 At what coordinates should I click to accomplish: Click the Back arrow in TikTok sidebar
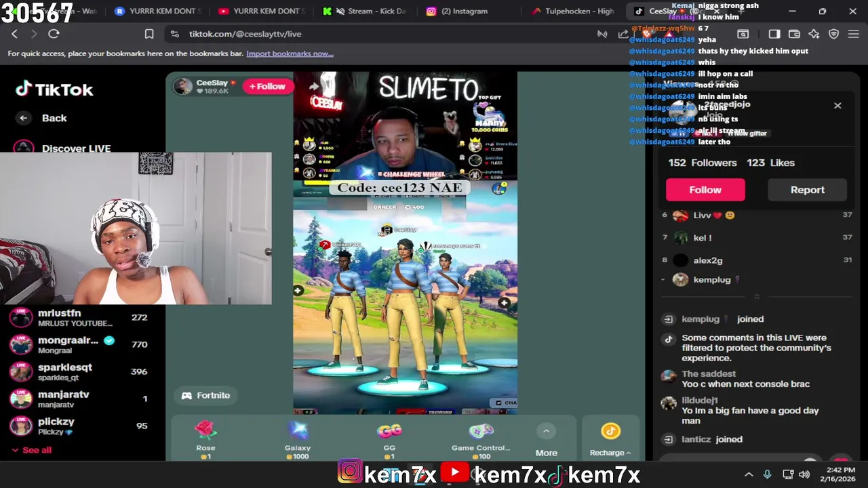click(24, 118)
